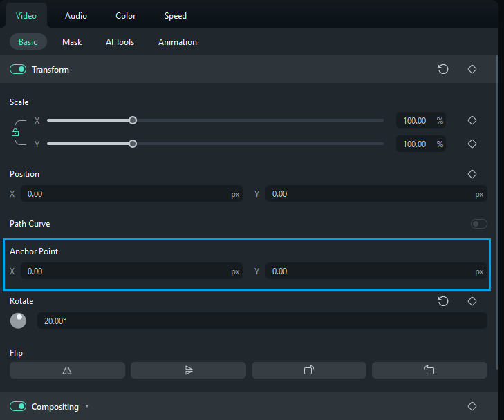The image size is (504, 420).
Task: Reset the Transform settings
Action: click(443, 69)
